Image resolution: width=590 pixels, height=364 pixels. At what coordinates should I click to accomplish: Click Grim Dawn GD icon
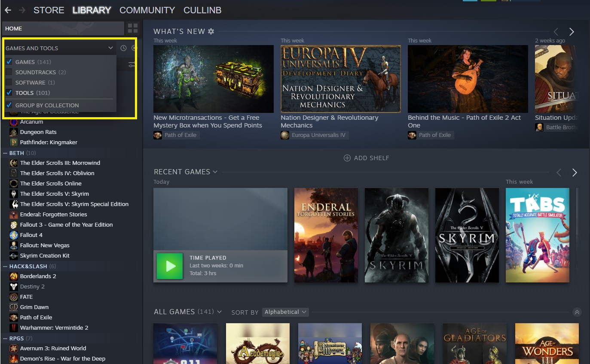[x=14, y=307]
